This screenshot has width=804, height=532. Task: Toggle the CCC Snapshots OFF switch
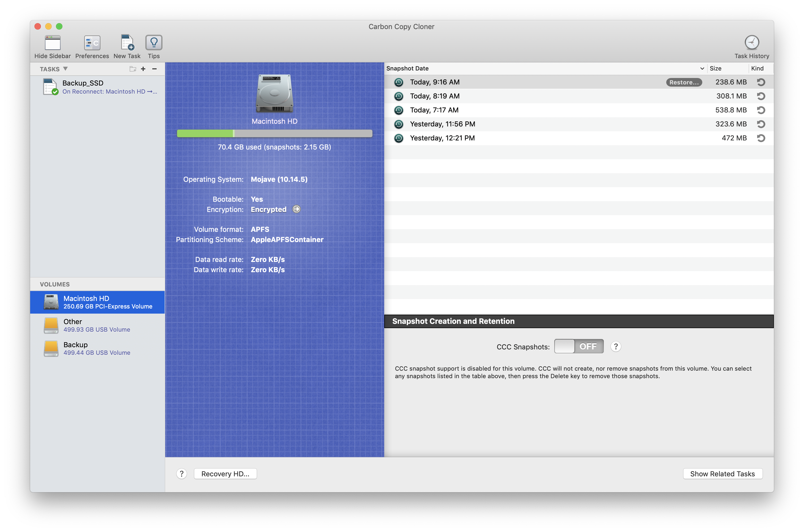pyautogui.click(x=579, y=346)
